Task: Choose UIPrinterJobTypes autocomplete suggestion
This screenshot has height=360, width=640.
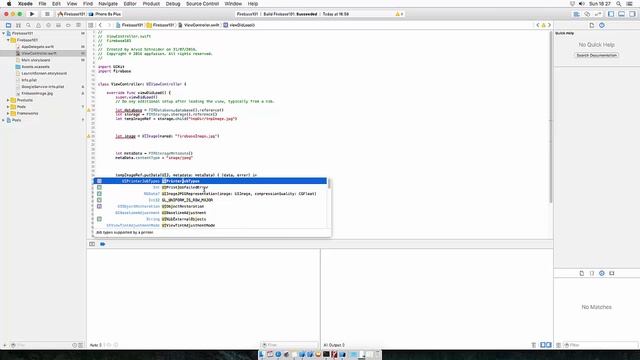Action: [x=211, y=181]
